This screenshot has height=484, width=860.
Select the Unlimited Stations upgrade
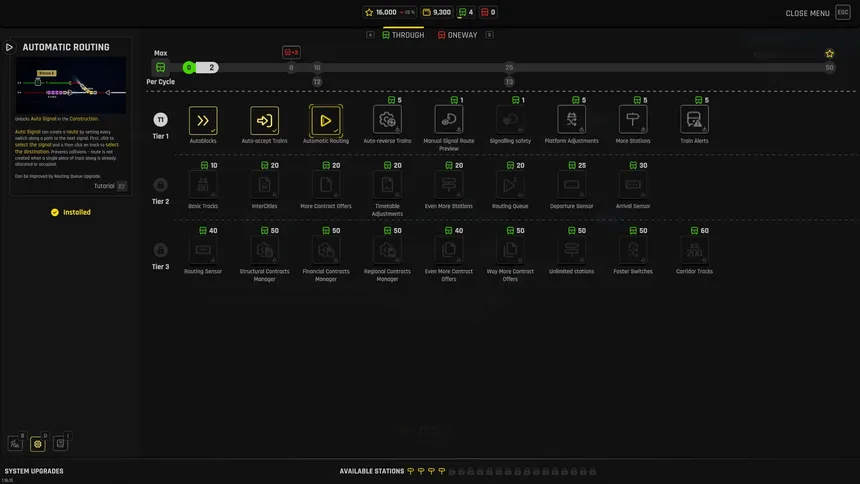click(572, 250)
